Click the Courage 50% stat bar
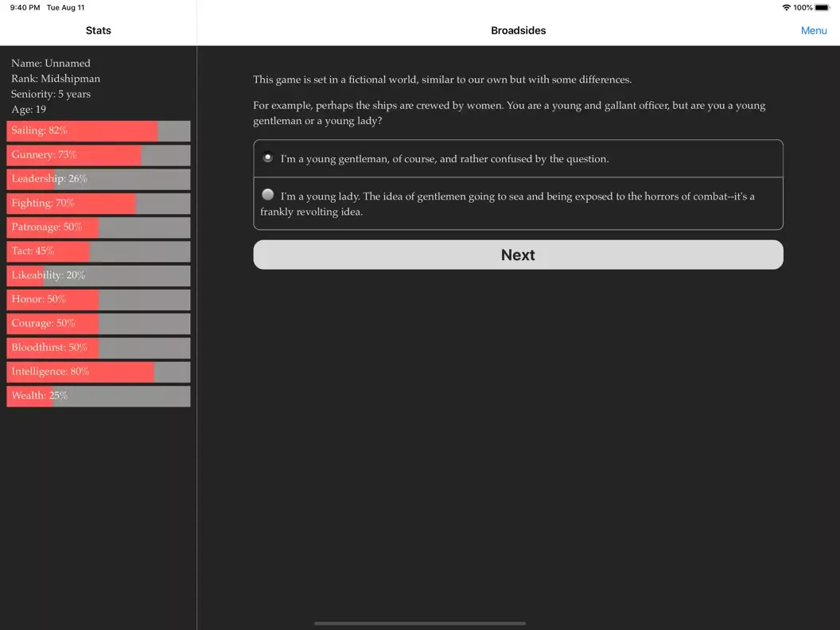Image resolution: width=840 pixels, height=630 pixels. (99, 324)
